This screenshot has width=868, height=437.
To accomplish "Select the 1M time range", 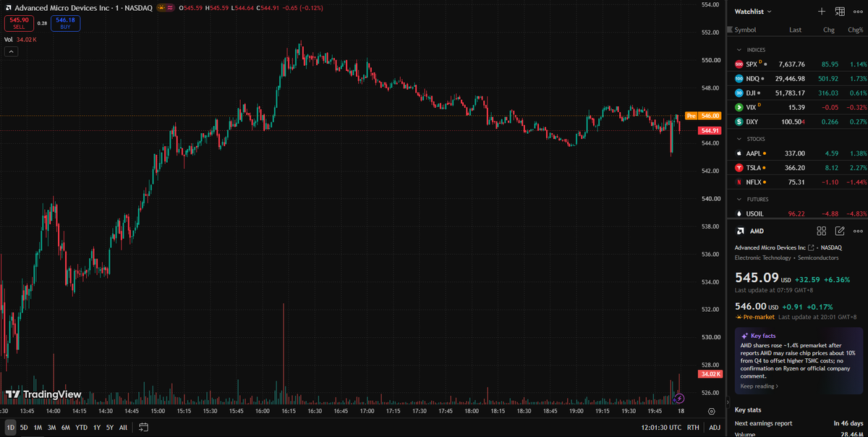I will coord(38,427).
